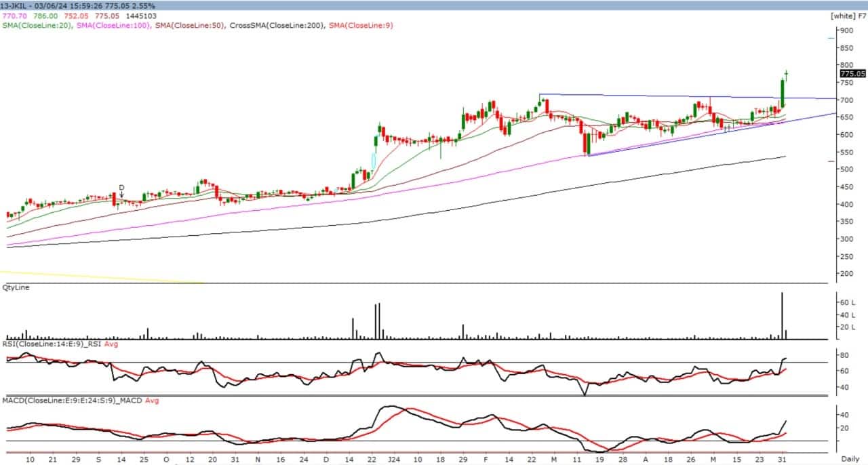Click the black 775.05 current price tag
Screen dimensions: 868x465
tap(852, 73)
